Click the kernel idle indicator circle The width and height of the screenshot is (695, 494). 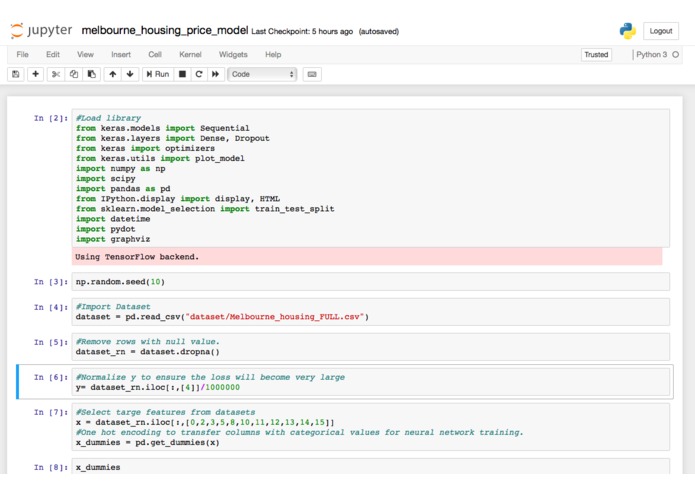[675, 54]
